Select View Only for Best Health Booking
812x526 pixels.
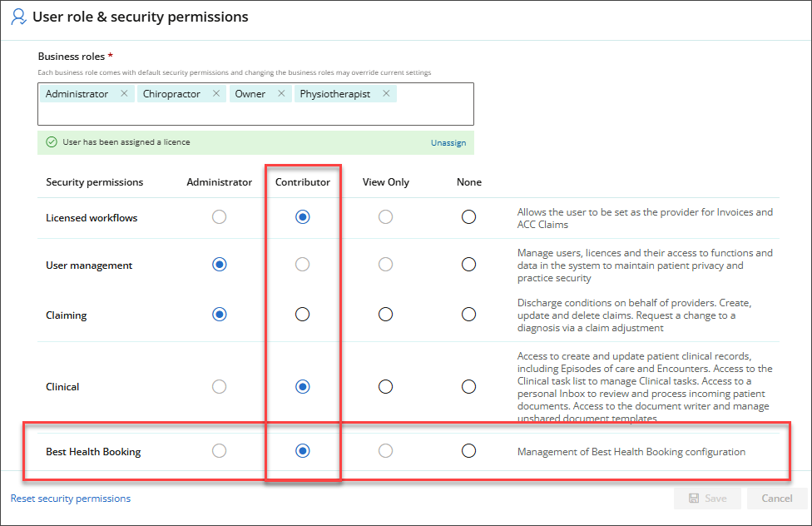pyautogui.click(x=385, y=451)
